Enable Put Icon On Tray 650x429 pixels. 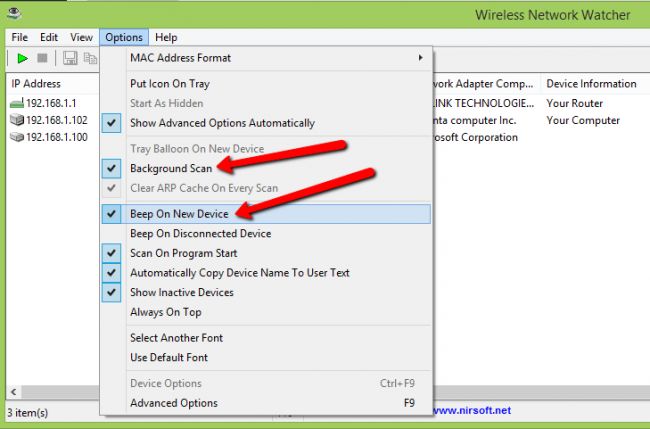click(x=266, y=84)
